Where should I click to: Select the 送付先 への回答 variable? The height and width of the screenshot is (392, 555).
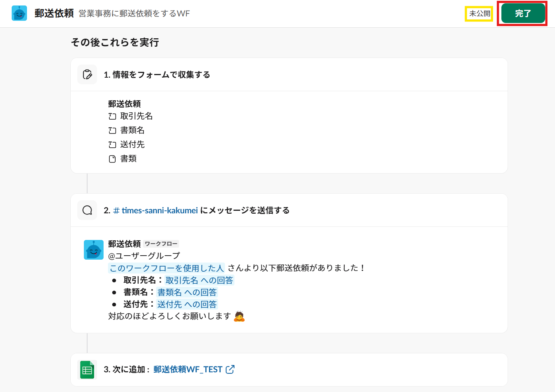click(187, 304)
